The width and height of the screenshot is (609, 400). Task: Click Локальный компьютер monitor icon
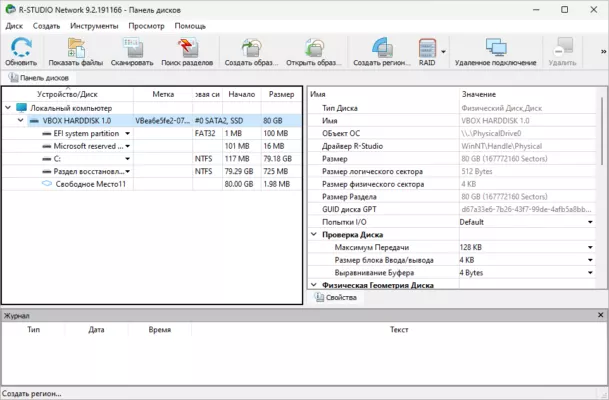(21, 108)
